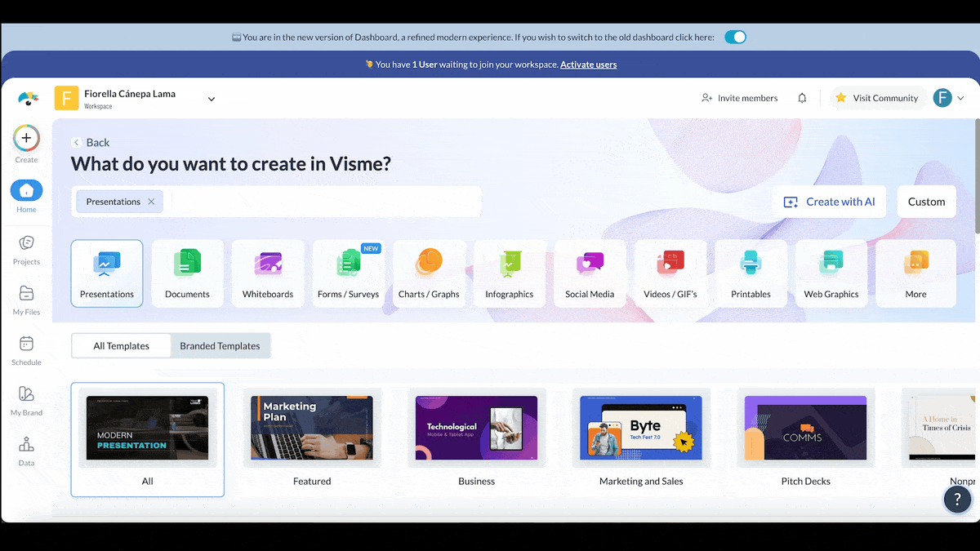
Task: Open the notifications bell
Action: pos(802,97)
